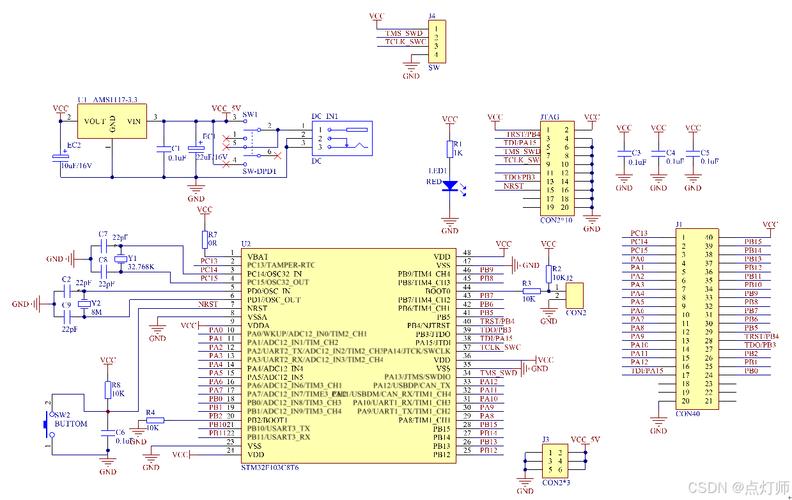Screen dimensions: 792x500
Task: Click the PA15/JTDI pin label
Action: [433, 342]
